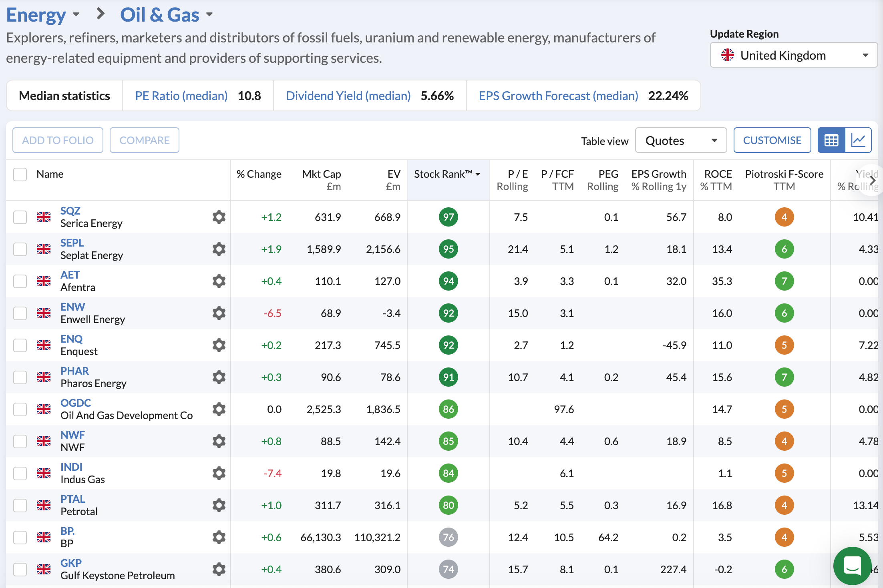Sort by the Stock Rank column
Viewport: 883px width, 588px height.
pos(447,174)
